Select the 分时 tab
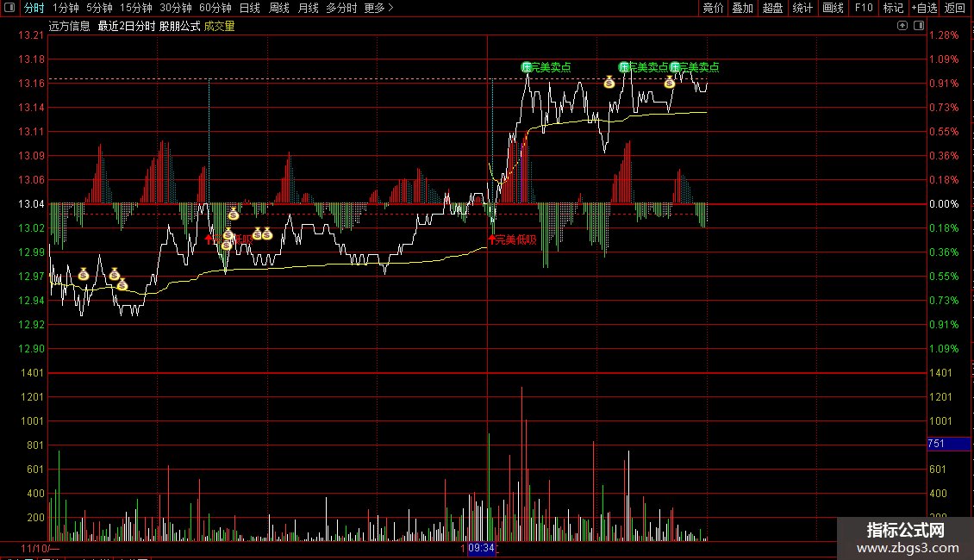 point(34,8)
